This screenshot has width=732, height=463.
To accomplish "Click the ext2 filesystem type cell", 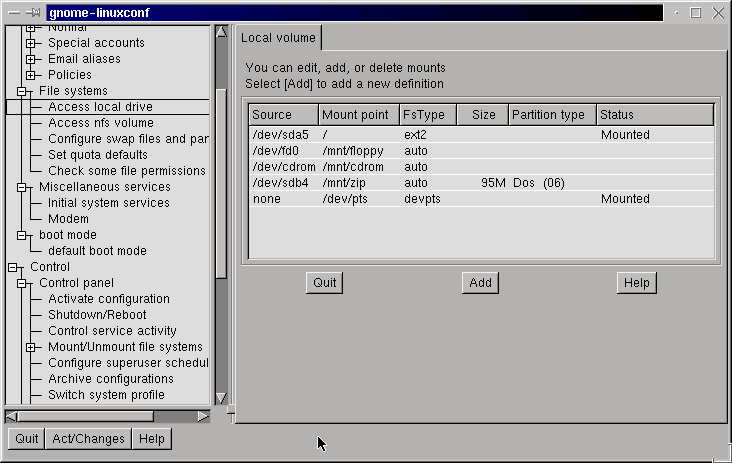I will tap(415, 135).
